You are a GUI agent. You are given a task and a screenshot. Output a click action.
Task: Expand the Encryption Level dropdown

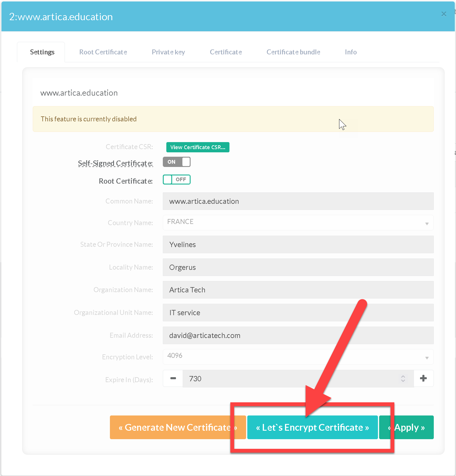(x=298, y=357)
